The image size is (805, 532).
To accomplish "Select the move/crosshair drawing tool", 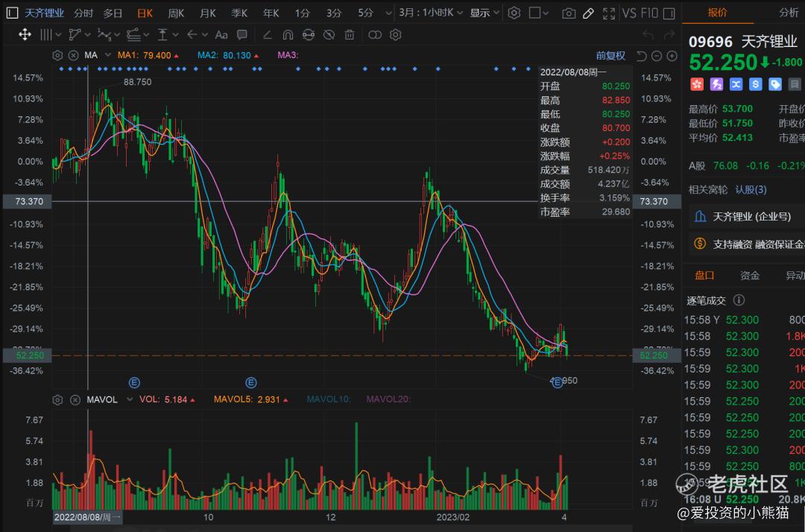I will pyautogui.click(x=25, y=35).
